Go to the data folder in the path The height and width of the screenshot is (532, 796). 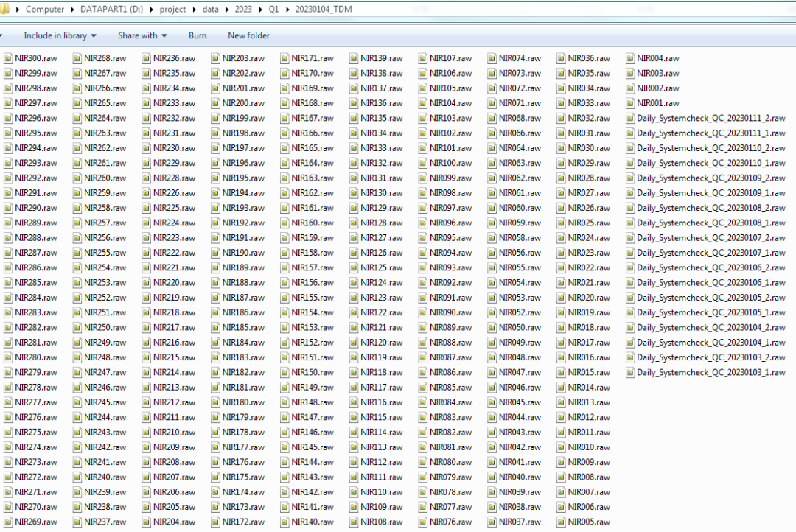tap(210, 9)
